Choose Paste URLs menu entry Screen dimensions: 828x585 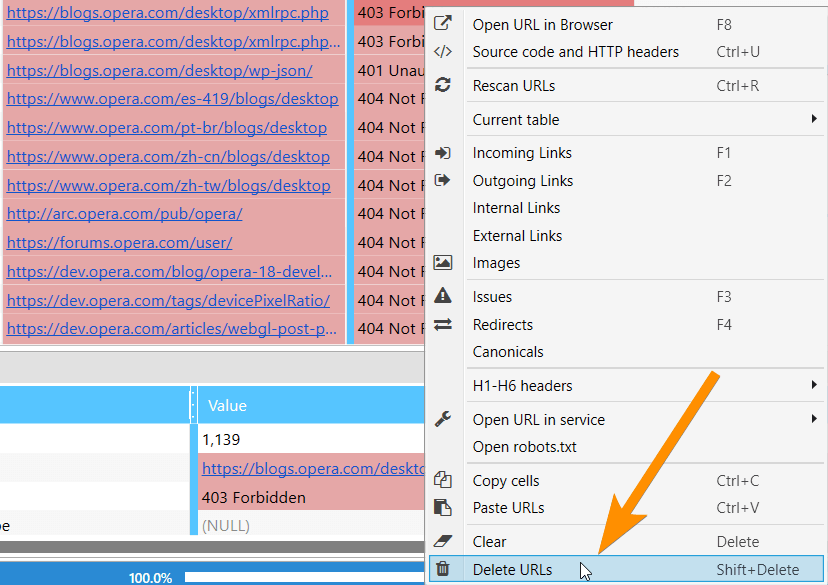[626, 508]
